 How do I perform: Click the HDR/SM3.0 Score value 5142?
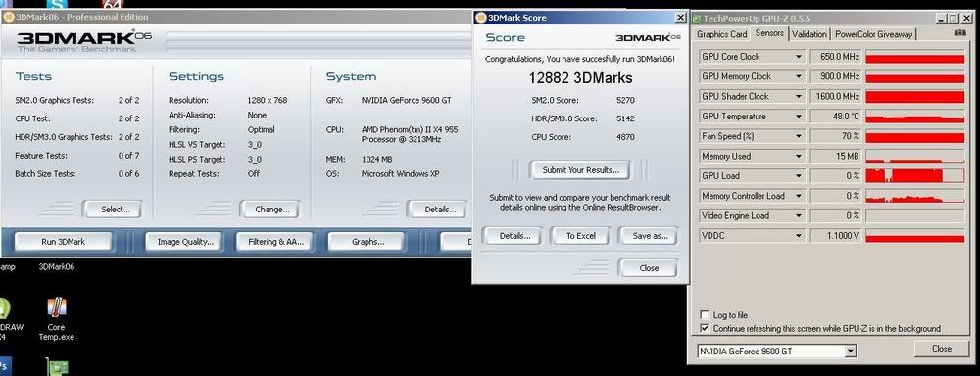(x=626, y=118)
